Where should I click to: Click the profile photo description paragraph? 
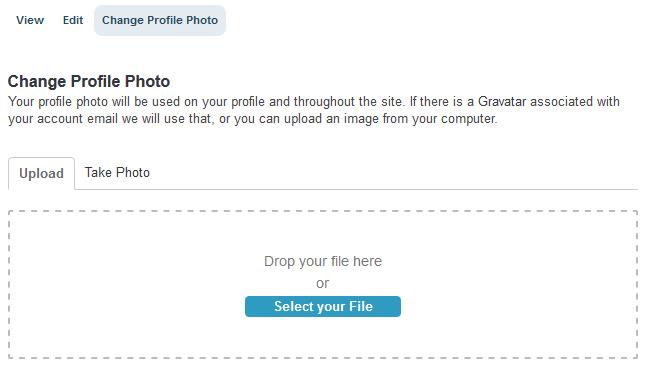coord(314,110)
